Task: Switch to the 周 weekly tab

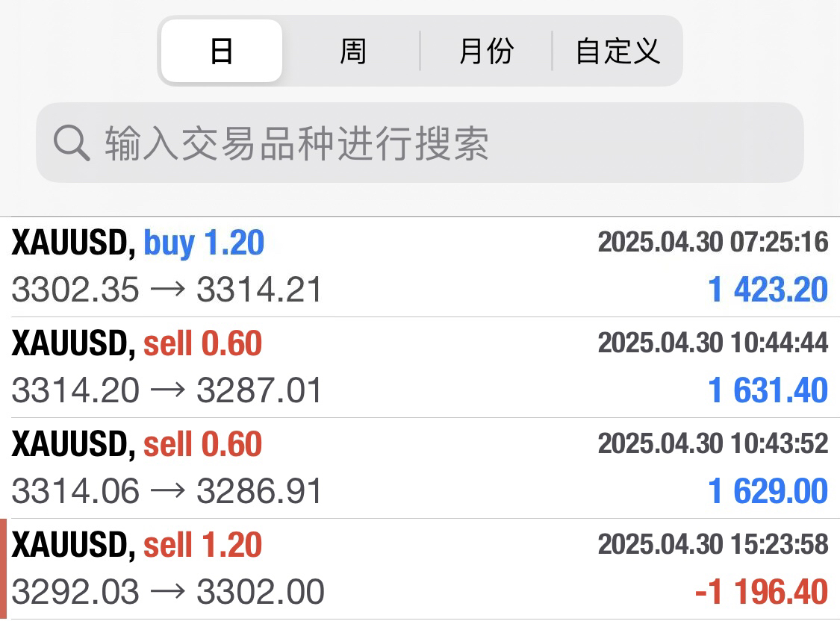Action: pyautogui.click(x=352, y=51)
